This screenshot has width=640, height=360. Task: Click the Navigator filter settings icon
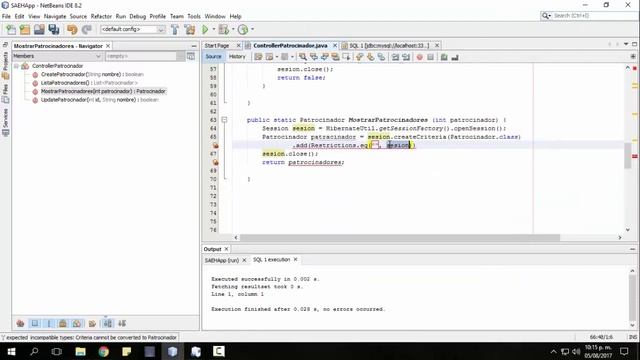click(191, 56)
